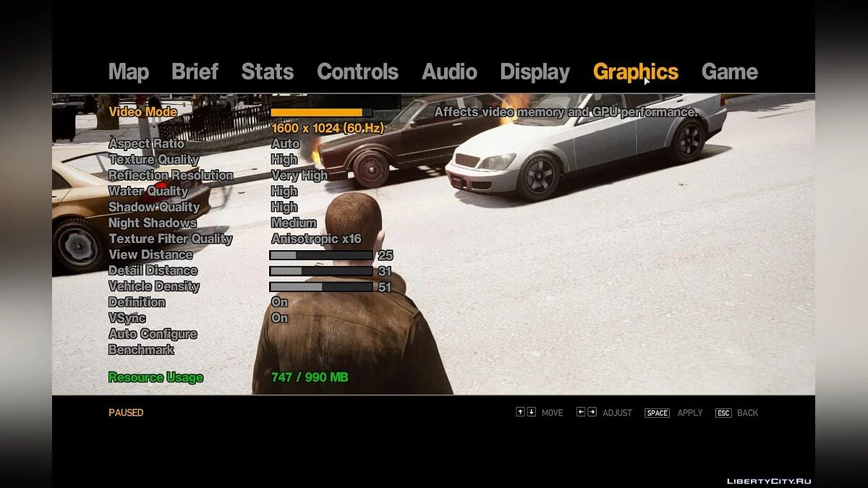Change Texture Filter Quality Anisotropic x16
Screen dimensions: 868x488
(315, 239)
